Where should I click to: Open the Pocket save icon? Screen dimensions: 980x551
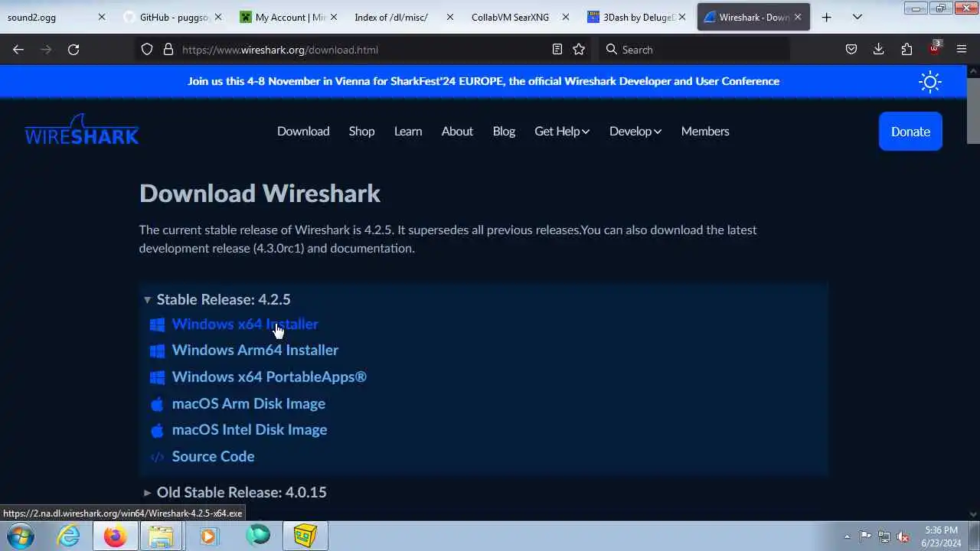click(851, 50)
